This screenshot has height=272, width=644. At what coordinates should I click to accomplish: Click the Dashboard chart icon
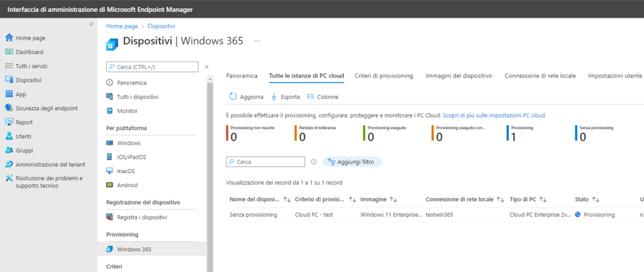pos(9,52)
